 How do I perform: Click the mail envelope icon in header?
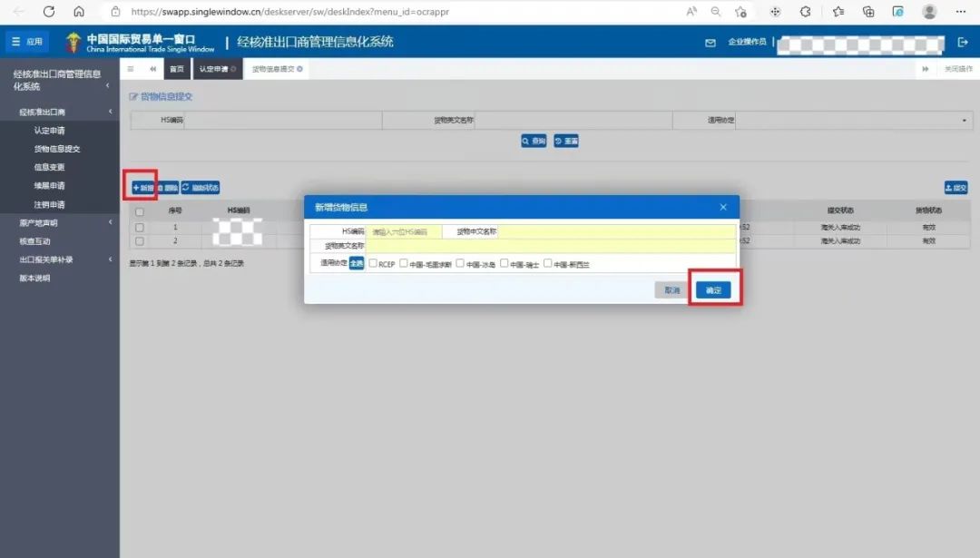[x=710, y=43]
